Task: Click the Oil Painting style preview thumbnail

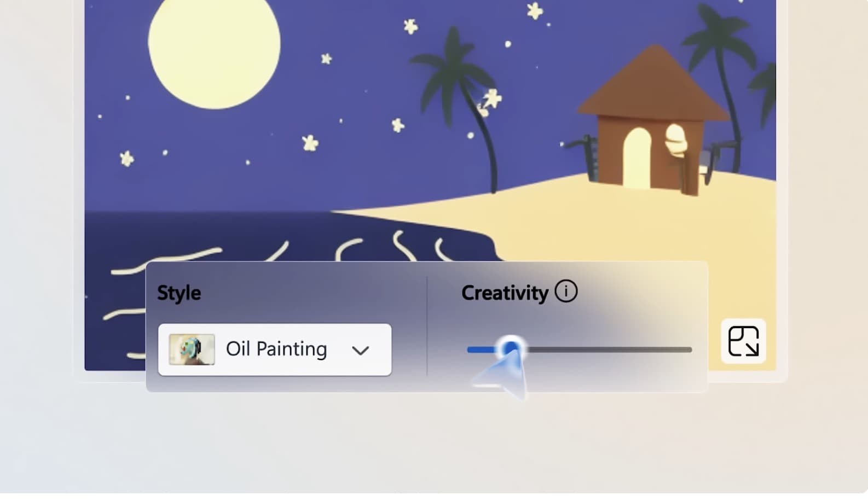Action: click(192, 349)
